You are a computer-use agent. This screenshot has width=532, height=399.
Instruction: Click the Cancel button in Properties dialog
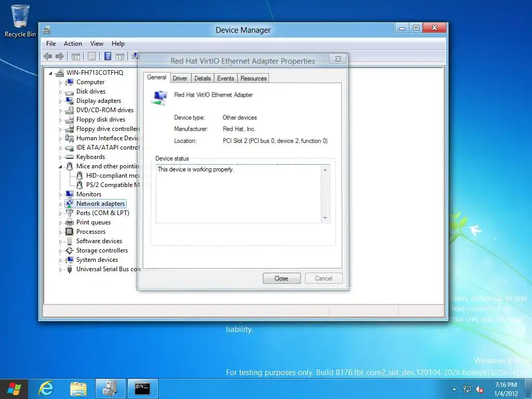[x=324, y=278]
